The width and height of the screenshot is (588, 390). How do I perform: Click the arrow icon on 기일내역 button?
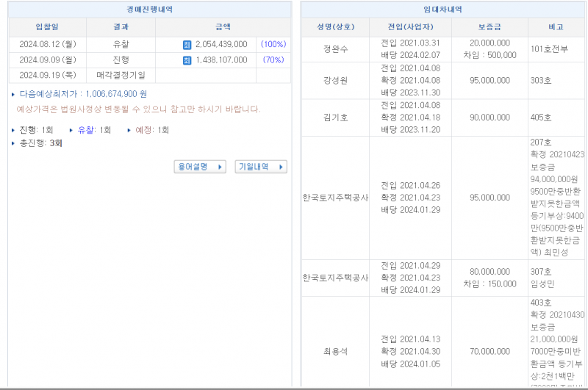click(280, 167)
